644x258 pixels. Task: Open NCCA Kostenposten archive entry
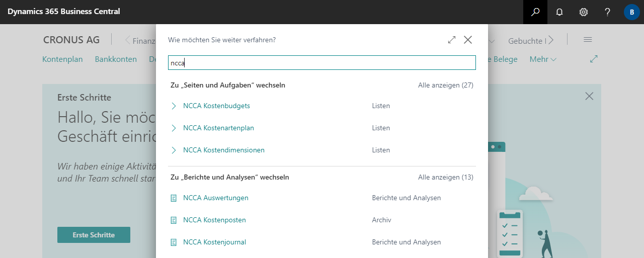214,220
